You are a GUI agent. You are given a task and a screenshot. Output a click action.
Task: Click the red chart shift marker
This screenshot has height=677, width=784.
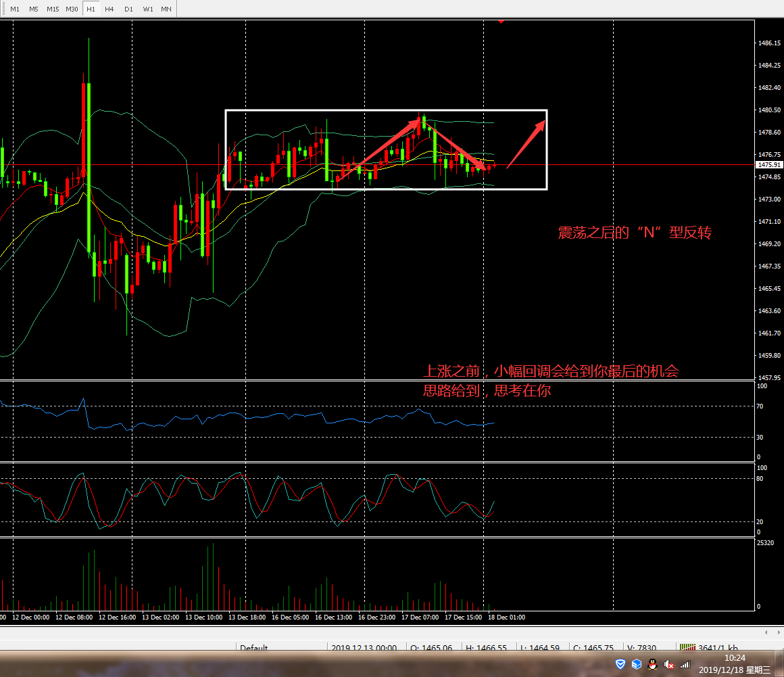[501, 21]
